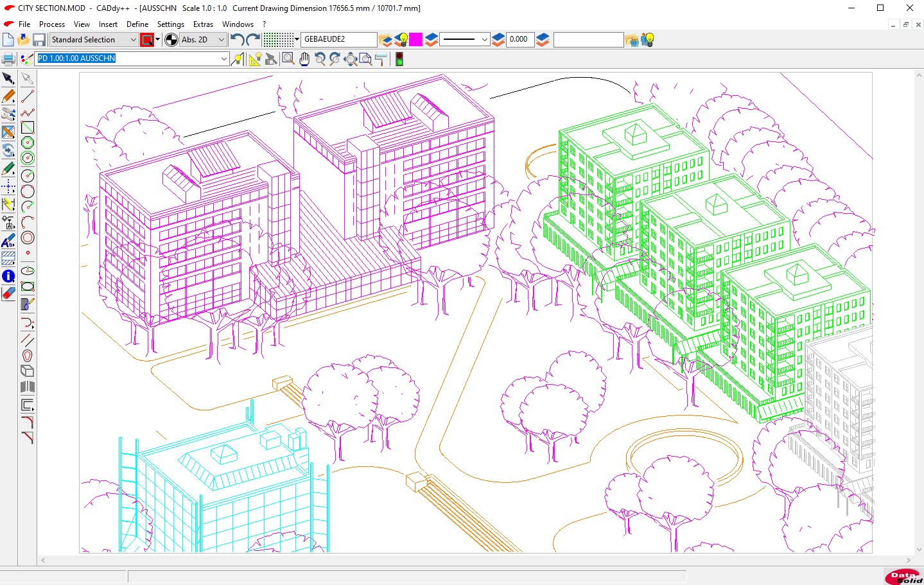This screenshot has height=585, width=924.
Task: Expand the grid settings dropdown arrow
Action: pyautogui.click(x=297, y=40)
